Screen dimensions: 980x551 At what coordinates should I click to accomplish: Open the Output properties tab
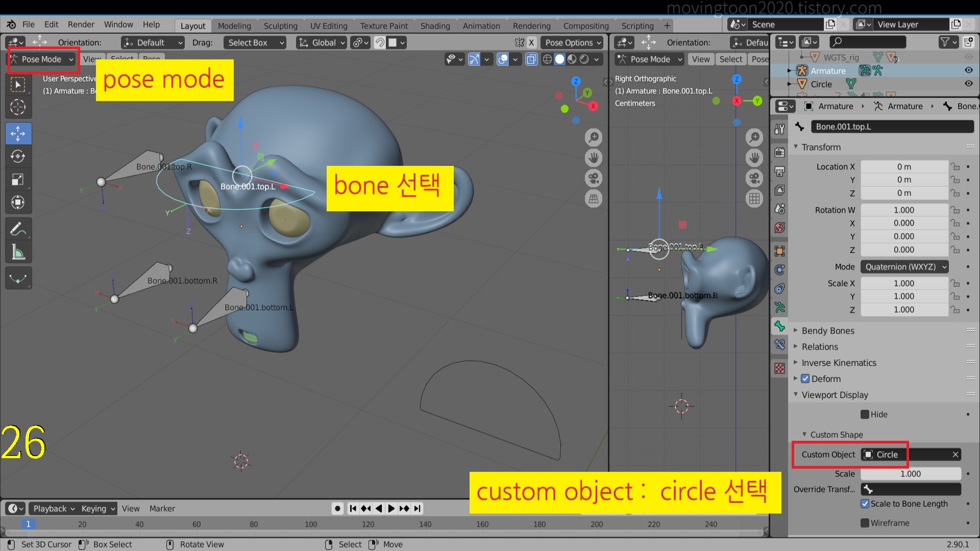point(779,171)
